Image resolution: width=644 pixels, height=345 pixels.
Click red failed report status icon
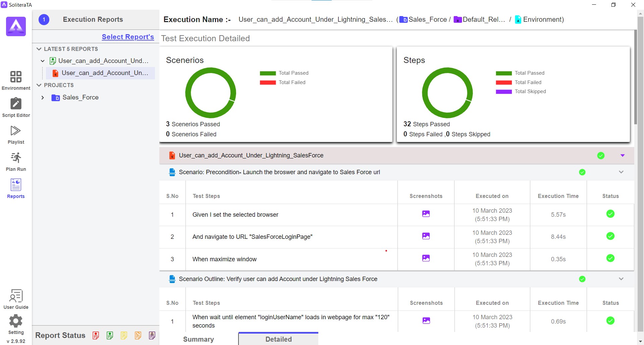(x=96, y=335)
